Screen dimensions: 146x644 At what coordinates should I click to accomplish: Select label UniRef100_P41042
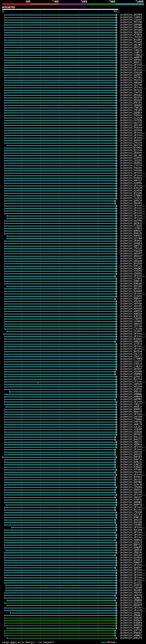click(131, 472)
